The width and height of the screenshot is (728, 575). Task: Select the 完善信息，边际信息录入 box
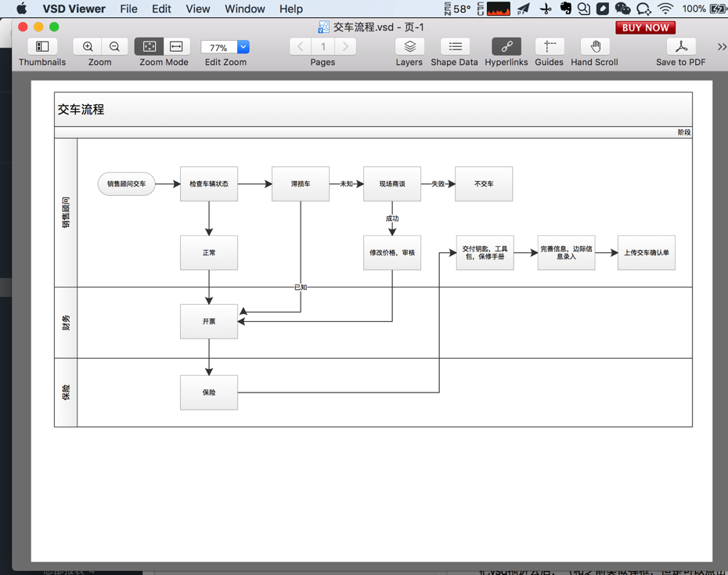point(567,253)
